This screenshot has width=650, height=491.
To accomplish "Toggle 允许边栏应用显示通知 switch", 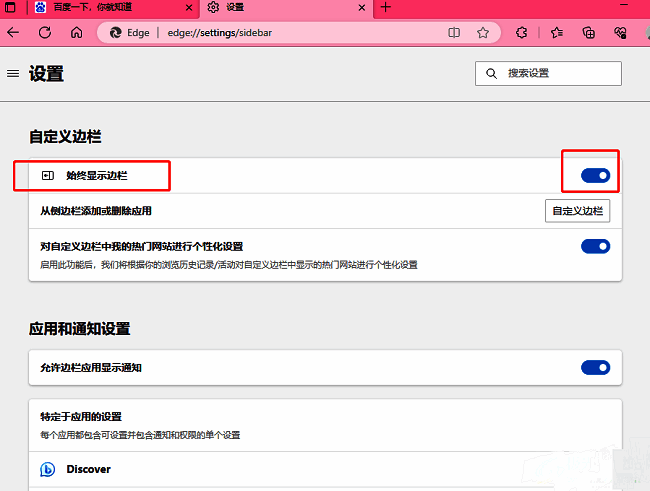I will coord(595,367).
